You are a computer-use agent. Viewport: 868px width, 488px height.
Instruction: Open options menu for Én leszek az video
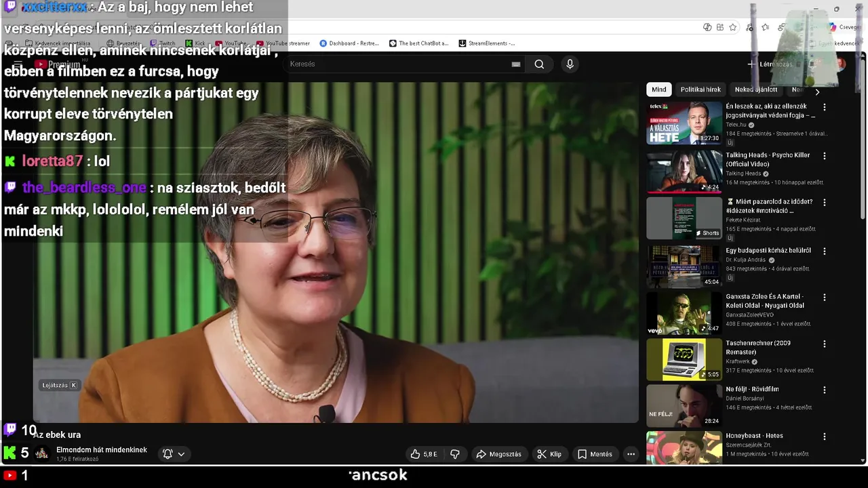coord(825,107)
